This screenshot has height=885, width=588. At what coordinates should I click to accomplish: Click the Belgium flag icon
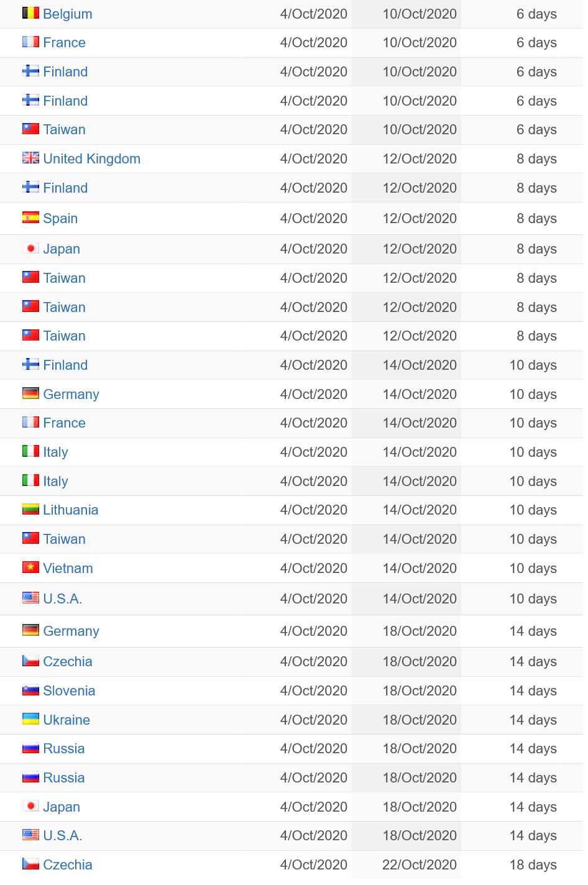point(30,13)
